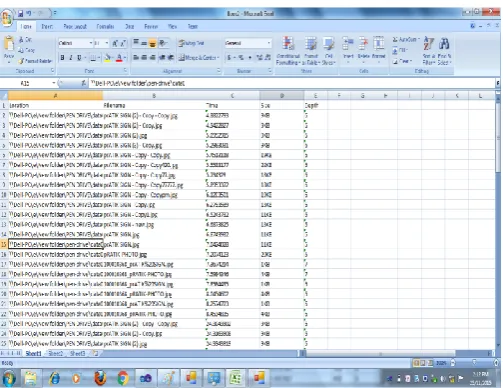Open the font size dropdown
Viewport: 503px width, 388px height.
(x=107, y=43)
